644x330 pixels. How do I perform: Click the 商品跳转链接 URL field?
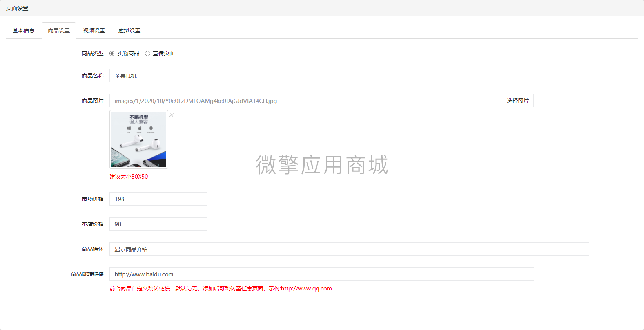[x=321, y=274]
